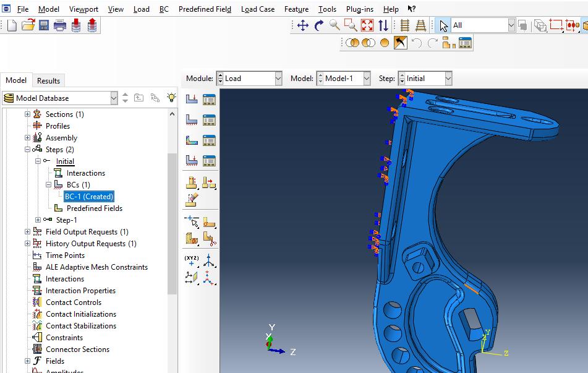This screenshot has width=588, height=373.
Task: Open the Plug-ins menu
Action: (x=360, y=9)
